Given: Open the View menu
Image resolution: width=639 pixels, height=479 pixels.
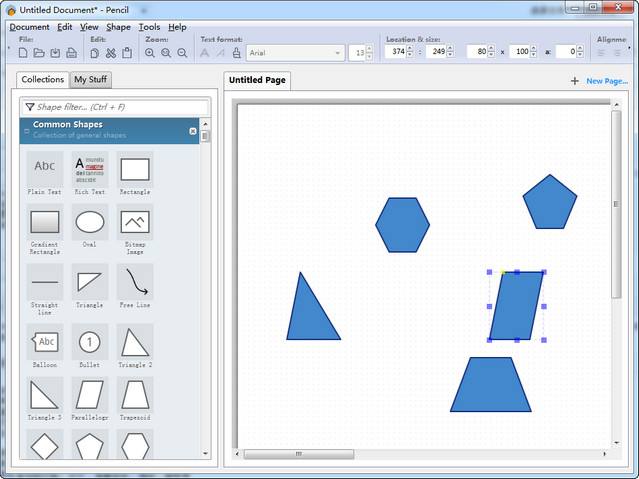Looking at the screenshot, I should pos(89,27).
